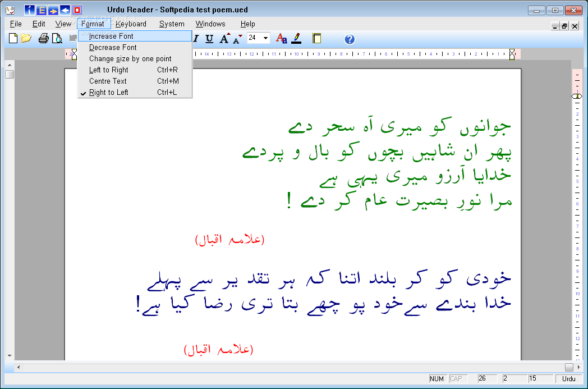Select Left to Right direction
Image resolution: width=588 pixels, height=389 pixels.
click(135, 70)
